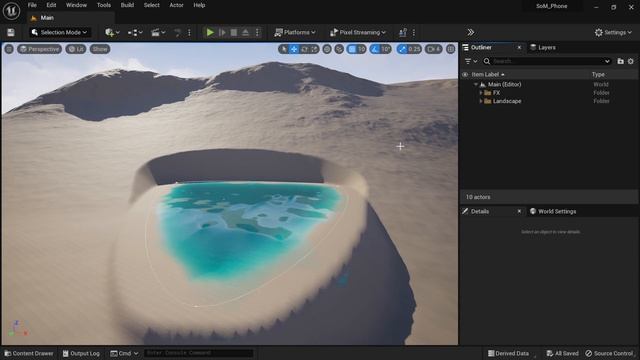Screen dimensions: 640x360
Task: Open the Help menu
Action: [x=199, y=5]
